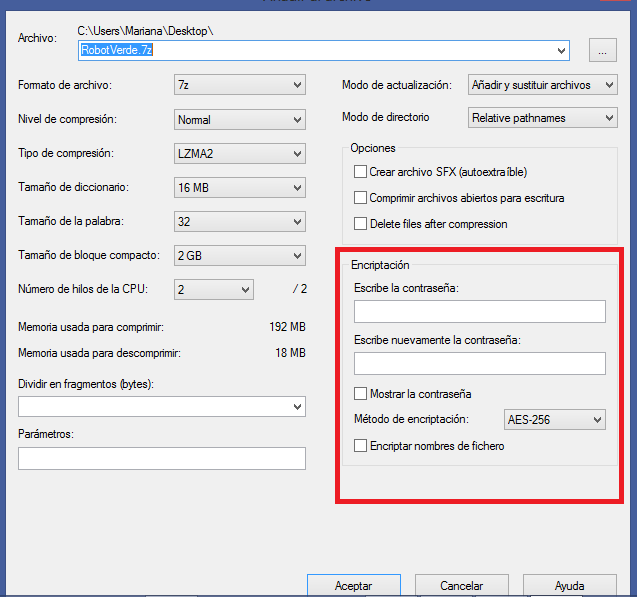Click the Escribe nuevamente la contraseña field
The image size is (637, 597).
tap(479, 363)
